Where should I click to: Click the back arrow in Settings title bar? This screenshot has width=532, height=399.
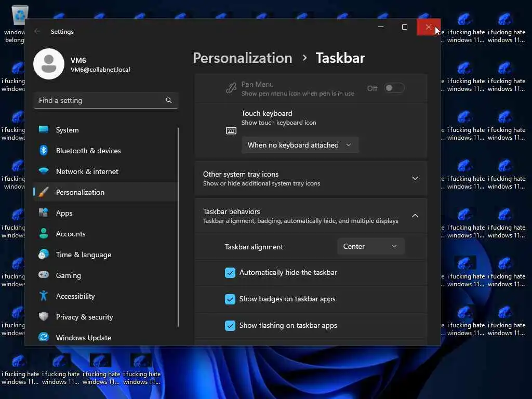tap(37, 31)
